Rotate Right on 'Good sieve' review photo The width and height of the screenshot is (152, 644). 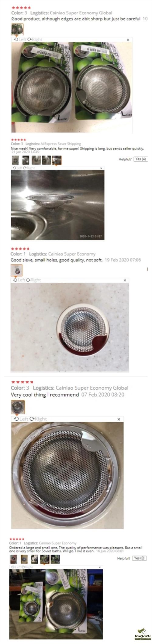pyautogui.click(x=33, y=280)
